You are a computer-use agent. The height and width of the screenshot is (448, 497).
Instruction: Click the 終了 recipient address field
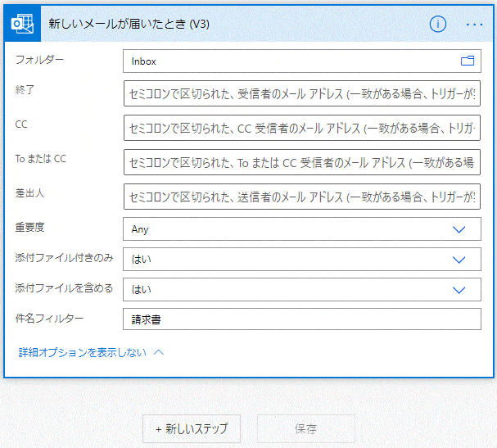[x=301, y=95]
